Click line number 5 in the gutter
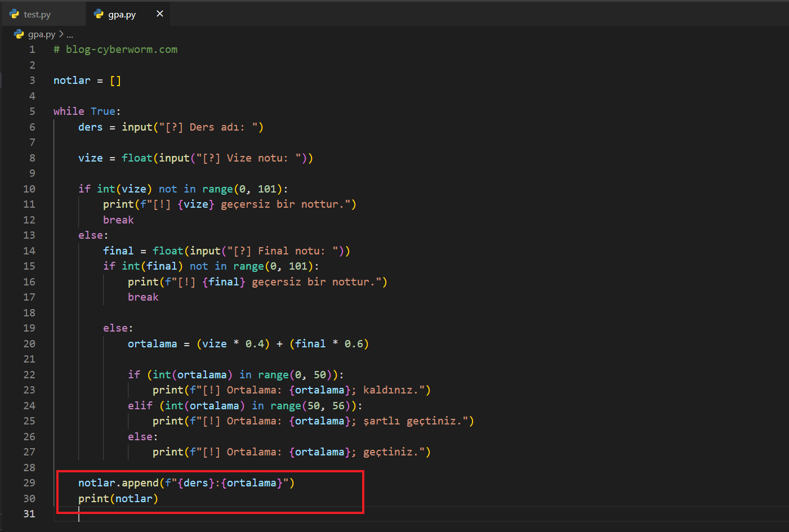 [32, 111]
